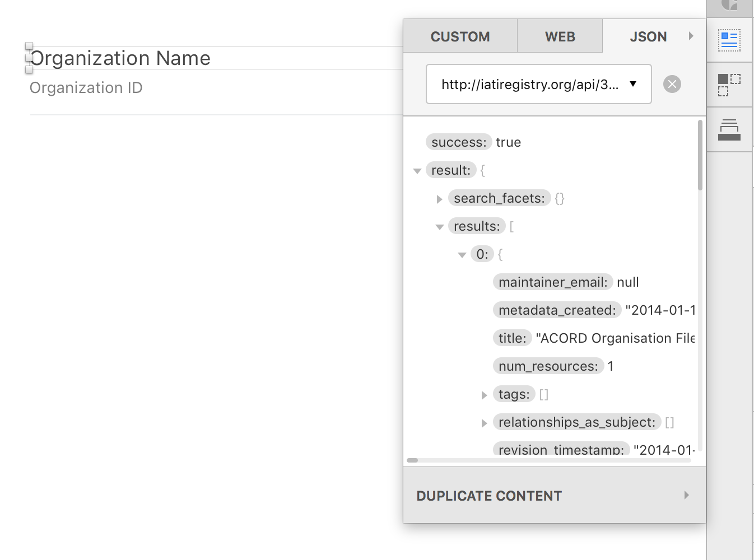This screenshot has height=560, width=754.
Task: Select the title key in JSON tree
Action: pos(513,338)
